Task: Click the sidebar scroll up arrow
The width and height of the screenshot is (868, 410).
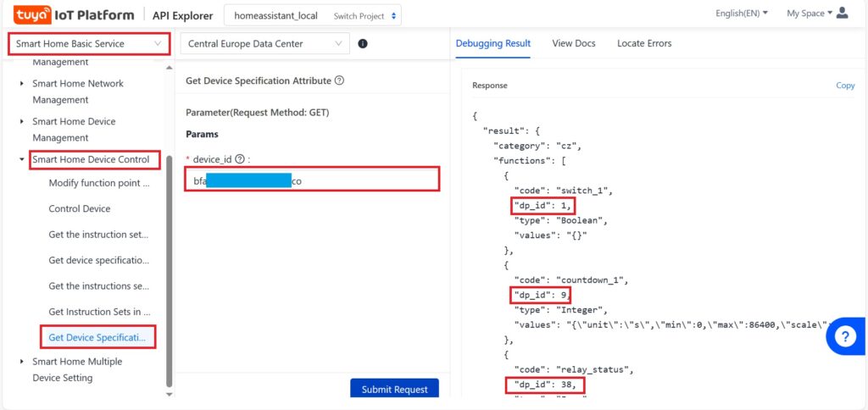Action: click(170, 68)
